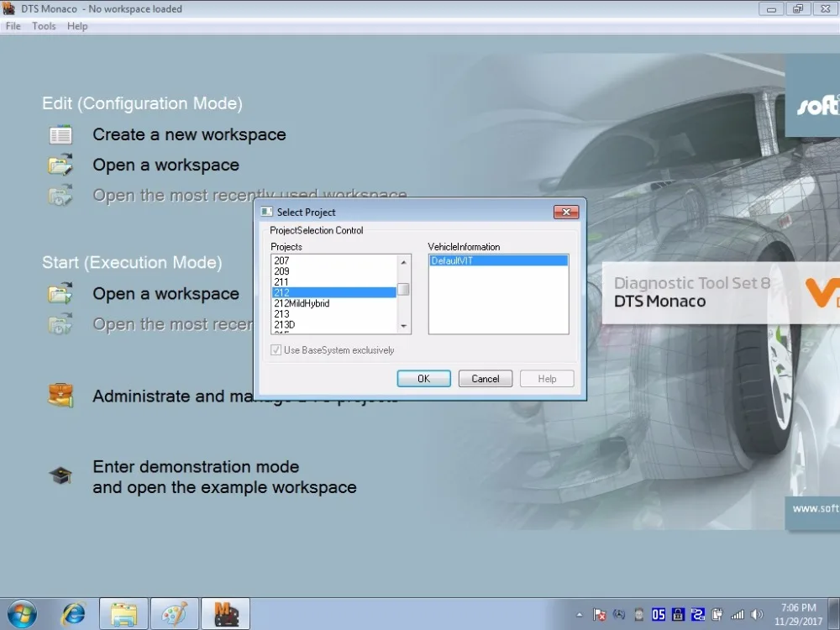Click the Help button in Select Project
Viewport: 840px width, 630px height.
(547, 379)
